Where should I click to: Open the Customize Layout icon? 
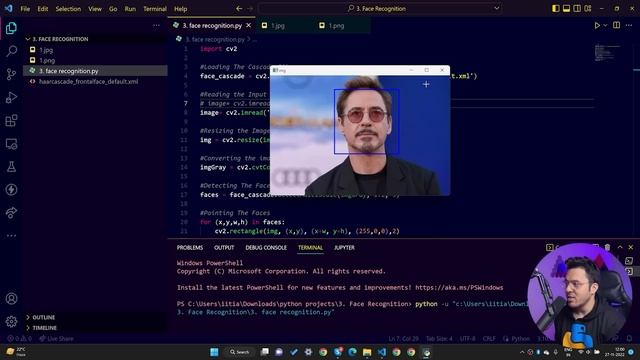(588, 8)
